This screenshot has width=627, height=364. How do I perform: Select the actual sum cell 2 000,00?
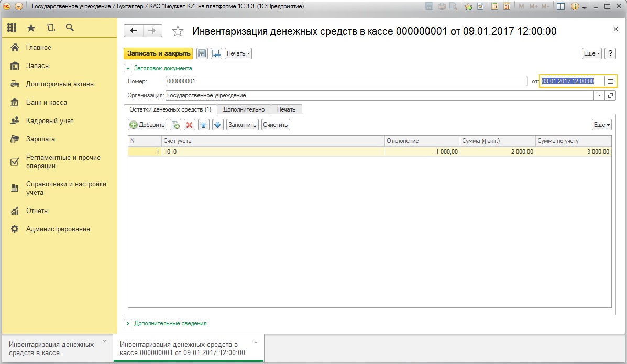(498, 152)
